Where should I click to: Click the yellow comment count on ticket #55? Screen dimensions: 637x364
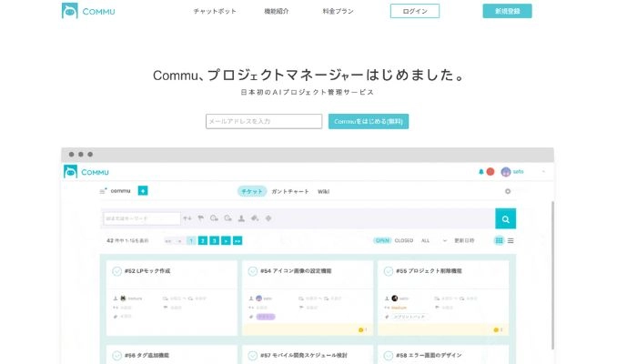[x=498, y=329]
